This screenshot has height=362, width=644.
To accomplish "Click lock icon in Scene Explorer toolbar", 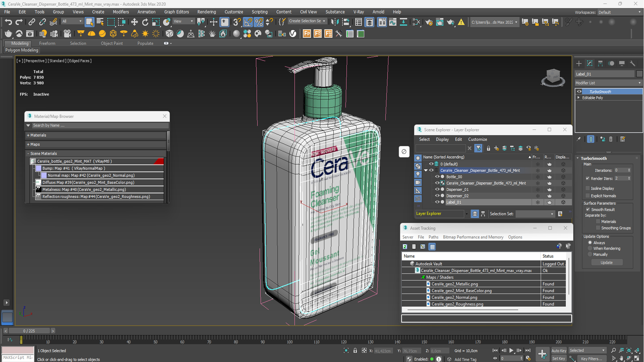I will point(488,148).
